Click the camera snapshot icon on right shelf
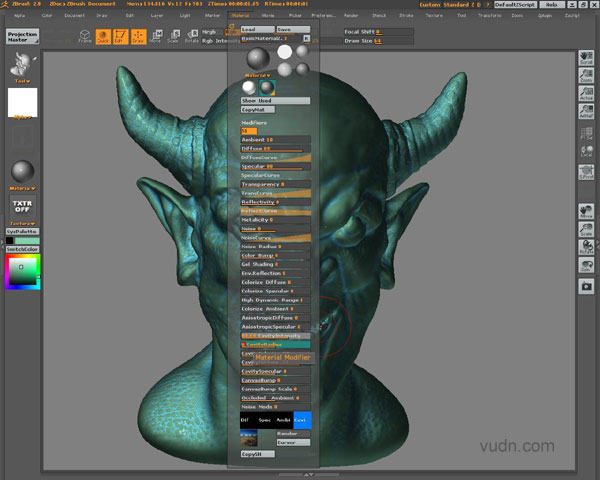 click(x=586, y=286)
